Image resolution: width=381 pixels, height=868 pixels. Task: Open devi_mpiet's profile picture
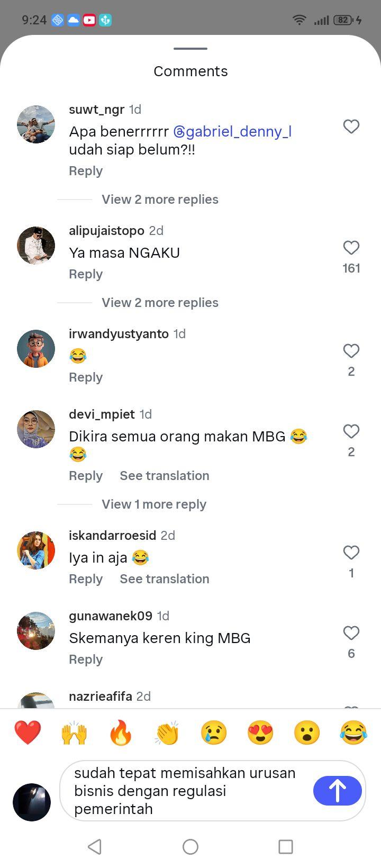click(x=36, y=429)
